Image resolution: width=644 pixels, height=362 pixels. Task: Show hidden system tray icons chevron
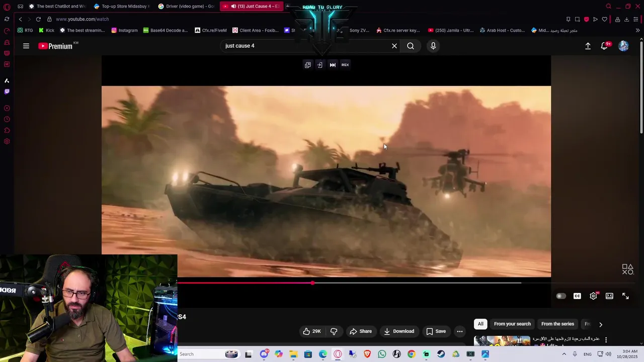[563, 354]
